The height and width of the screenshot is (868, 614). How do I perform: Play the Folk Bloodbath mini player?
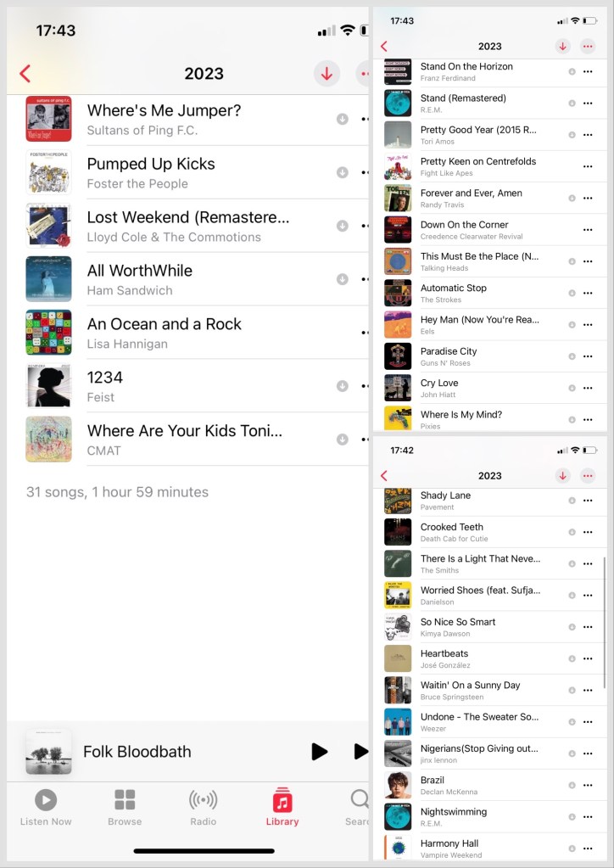click(320, 752)
